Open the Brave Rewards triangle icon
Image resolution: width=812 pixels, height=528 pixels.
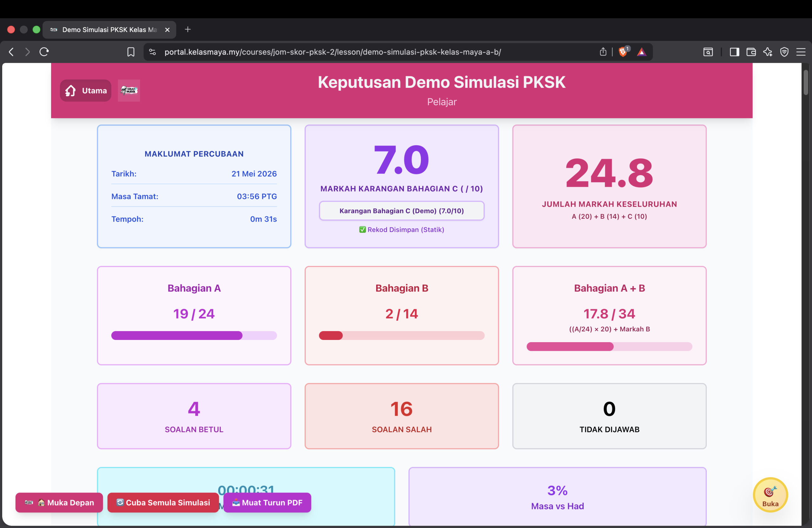[x=641, y=52]
